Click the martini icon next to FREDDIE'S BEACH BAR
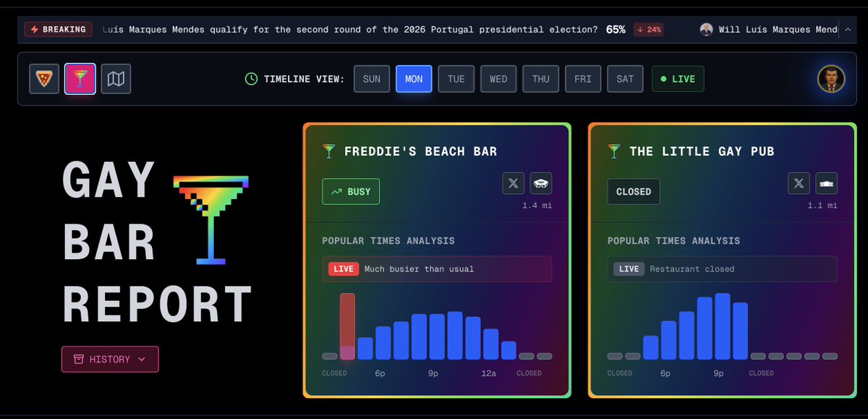Viewport: 868px width, 419px height. point(328,151)
